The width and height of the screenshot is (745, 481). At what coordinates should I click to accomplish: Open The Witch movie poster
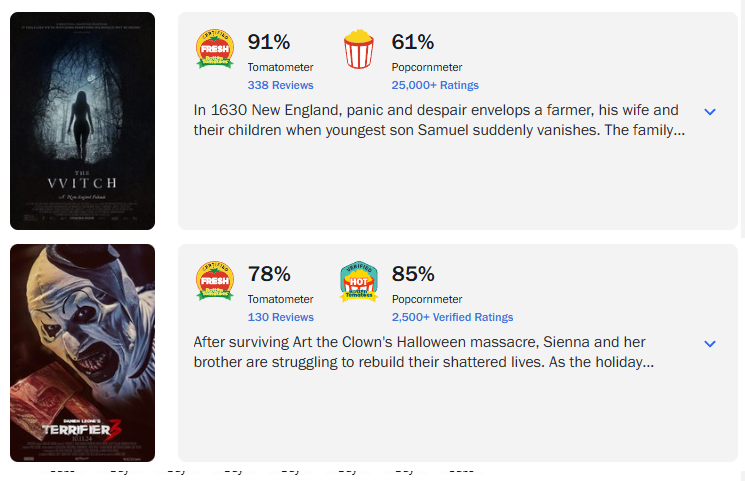click(x=83, y=121)
